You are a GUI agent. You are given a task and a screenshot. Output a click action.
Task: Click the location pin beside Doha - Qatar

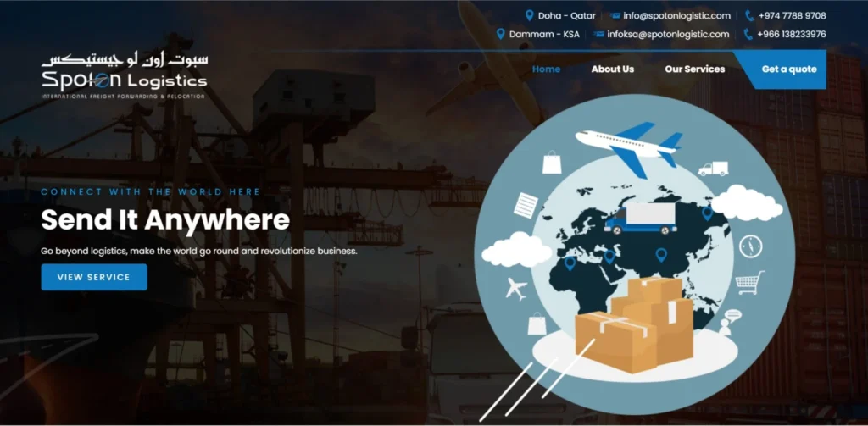[529, 15]
